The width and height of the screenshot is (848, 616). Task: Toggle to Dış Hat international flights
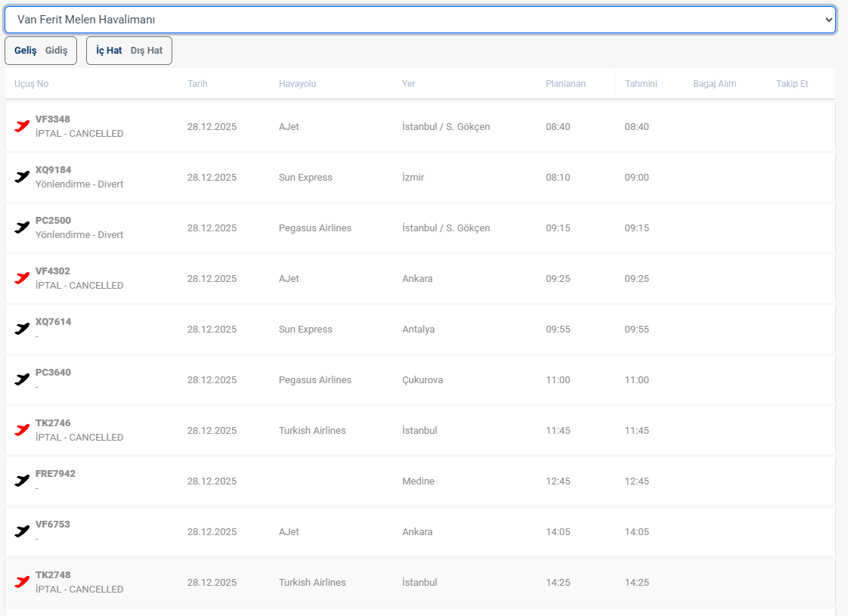click(x=147, y=51)
